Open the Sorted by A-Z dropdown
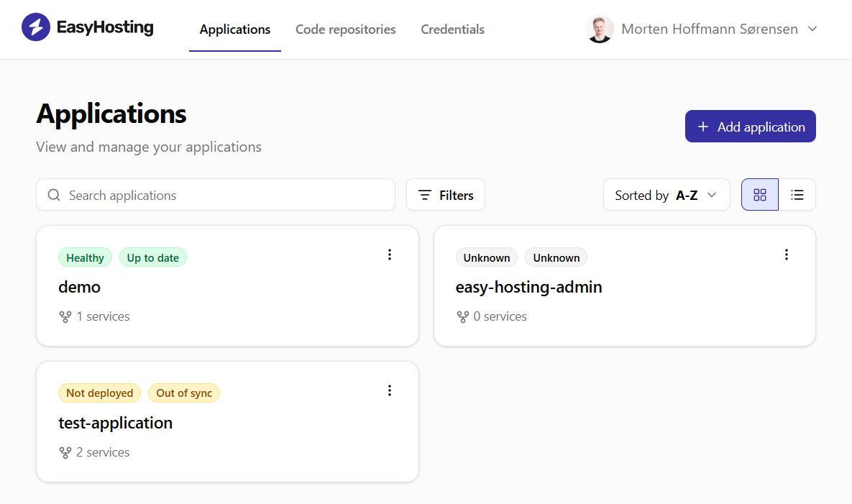 coord(667,195)
